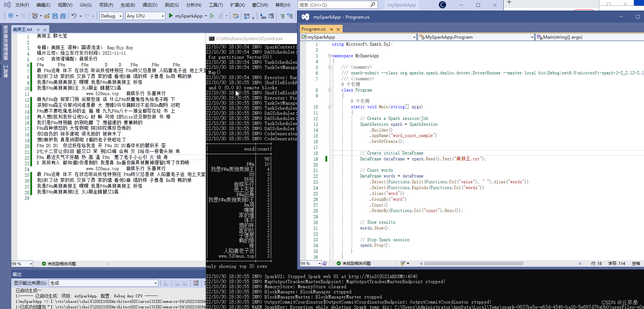Click the IntelliCode icon beside right 99 % zoom
Screen dimensions: 644x309
tap(325, 263)
